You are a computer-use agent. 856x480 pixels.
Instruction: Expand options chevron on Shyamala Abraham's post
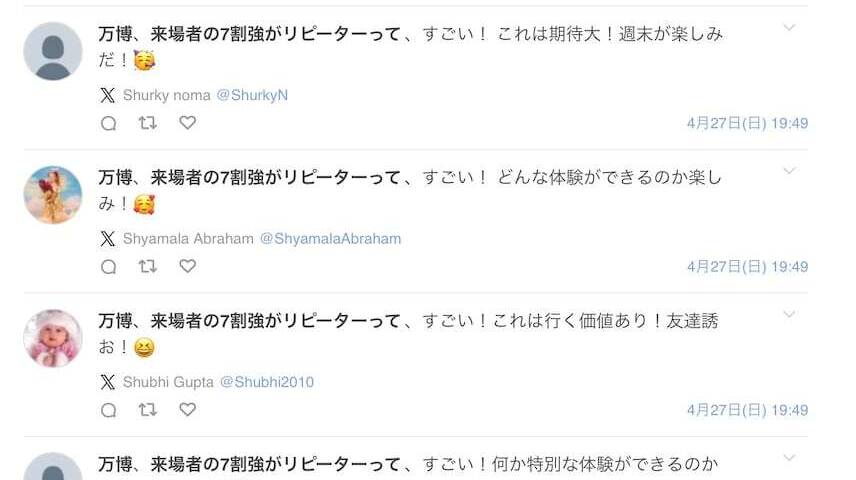[789, 171]
